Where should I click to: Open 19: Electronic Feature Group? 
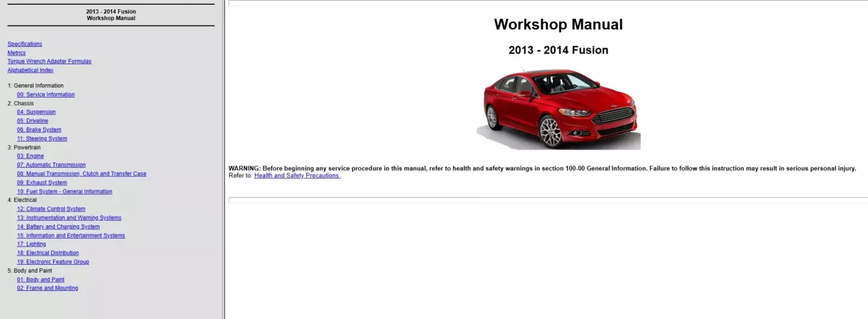pos(53,262)
